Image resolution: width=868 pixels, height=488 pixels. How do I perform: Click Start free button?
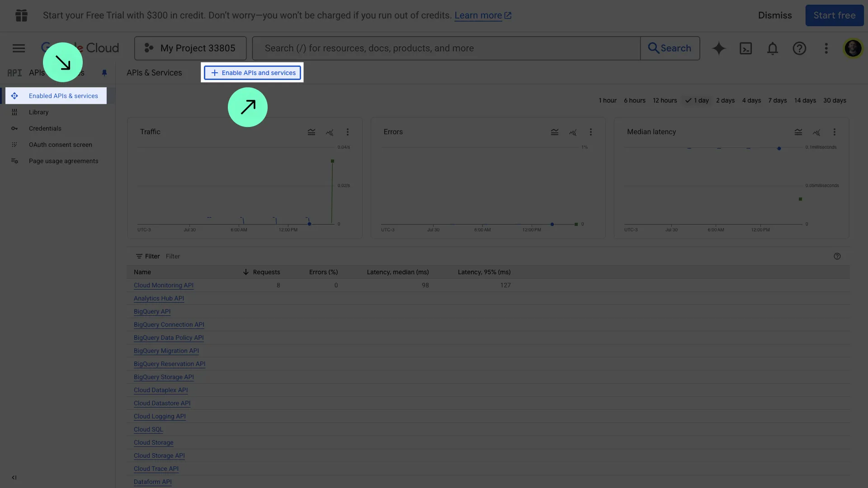coord(834,15)
